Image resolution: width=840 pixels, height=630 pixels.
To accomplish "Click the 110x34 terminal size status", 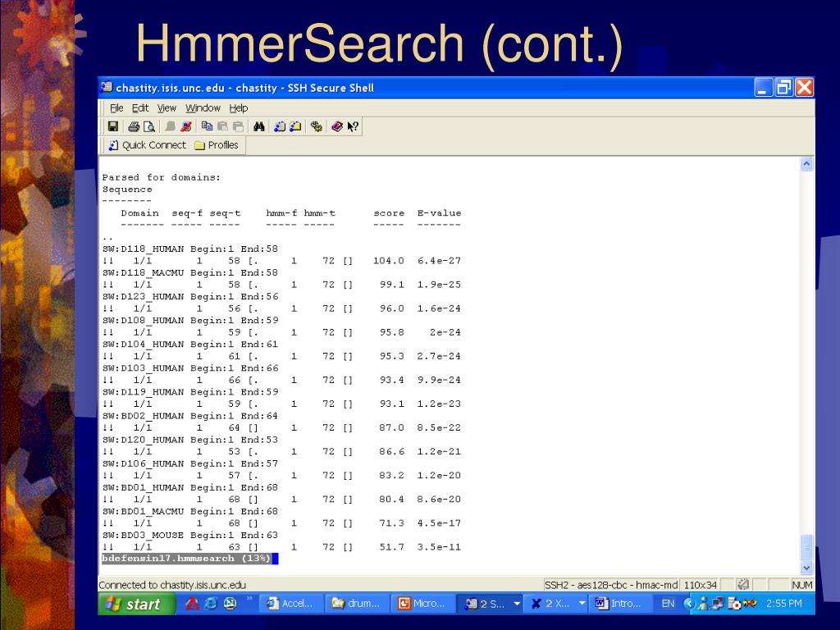I will [x=701, y=585].
